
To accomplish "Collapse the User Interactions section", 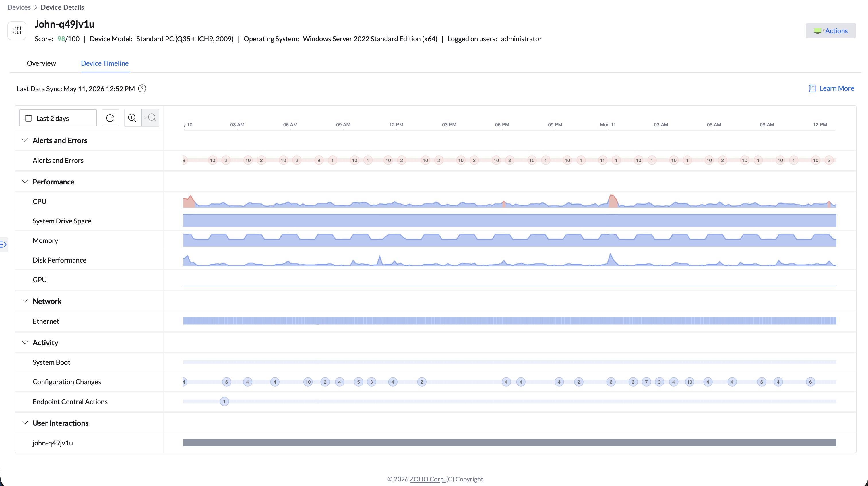I will [25, 423].
